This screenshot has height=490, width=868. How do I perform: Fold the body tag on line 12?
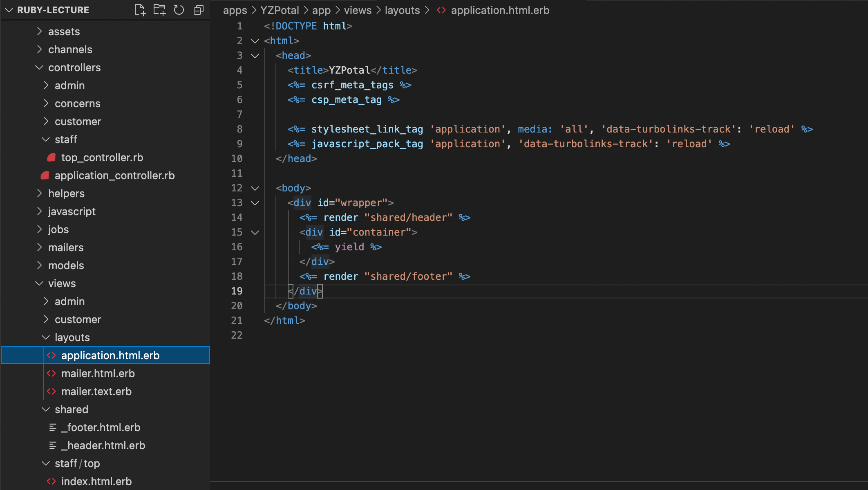255,188
